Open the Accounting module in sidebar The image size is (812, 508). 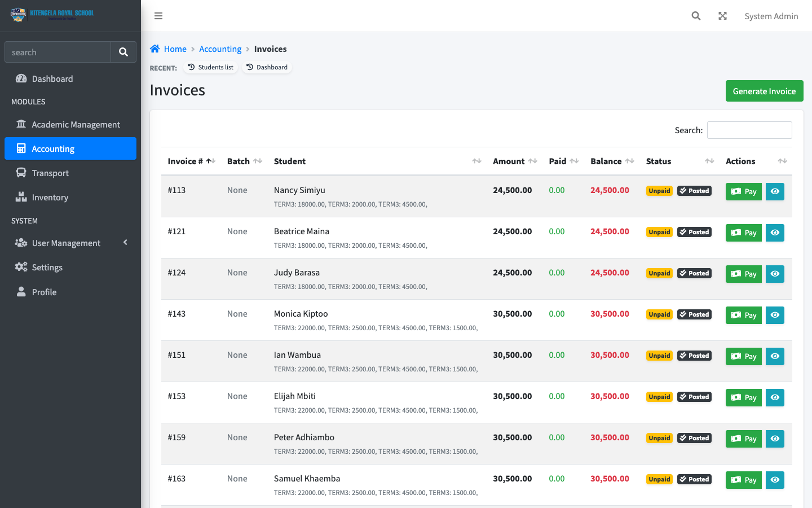click(x=70, y=148)
